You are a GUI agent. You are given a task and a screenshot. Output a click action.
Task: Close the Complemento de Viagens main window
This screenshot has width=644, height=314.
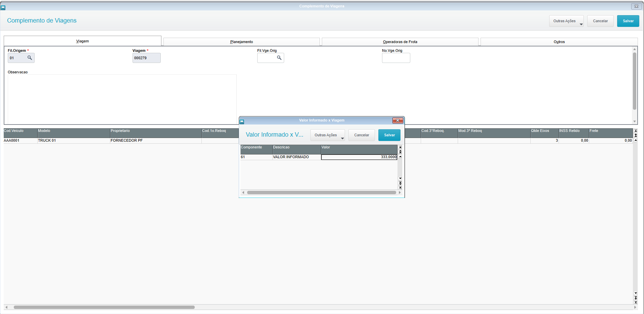click(636, 6)
